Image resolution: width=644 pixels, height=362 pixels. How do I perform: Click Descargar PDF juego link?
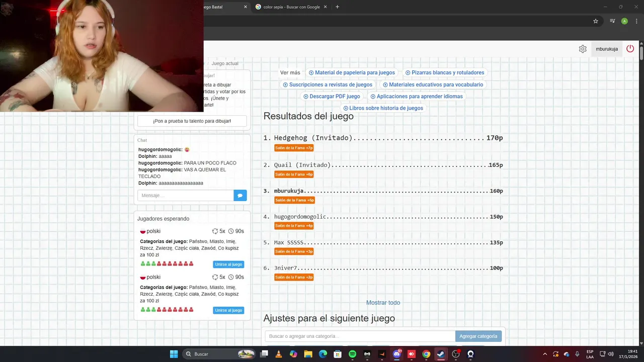tap(332, 97)
